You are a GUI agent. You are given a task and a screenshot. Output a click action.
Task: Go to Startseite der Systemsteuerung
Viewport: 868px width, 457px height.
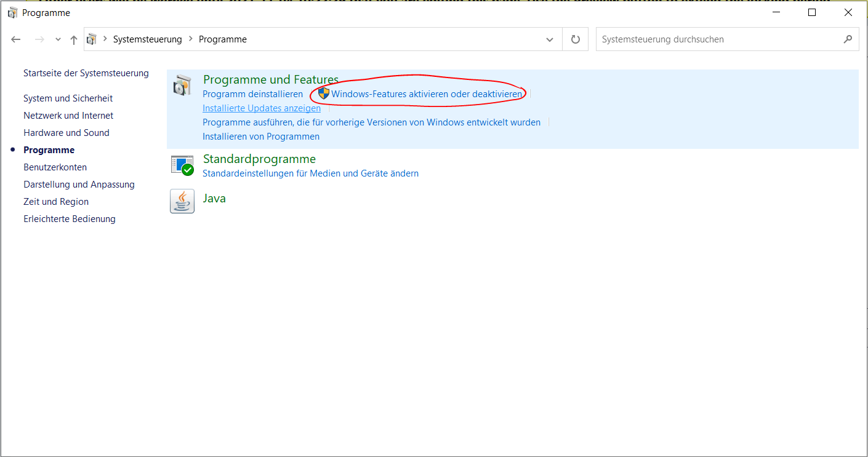86,73
